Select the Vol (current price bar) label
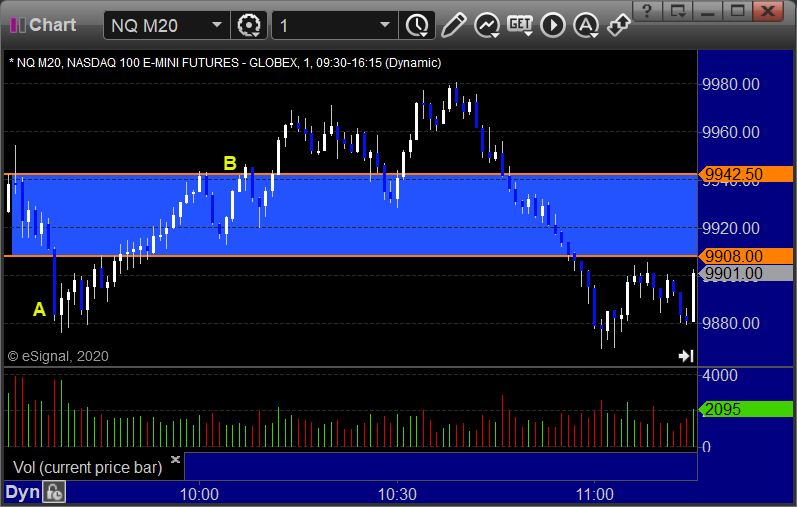 point(87,467)
